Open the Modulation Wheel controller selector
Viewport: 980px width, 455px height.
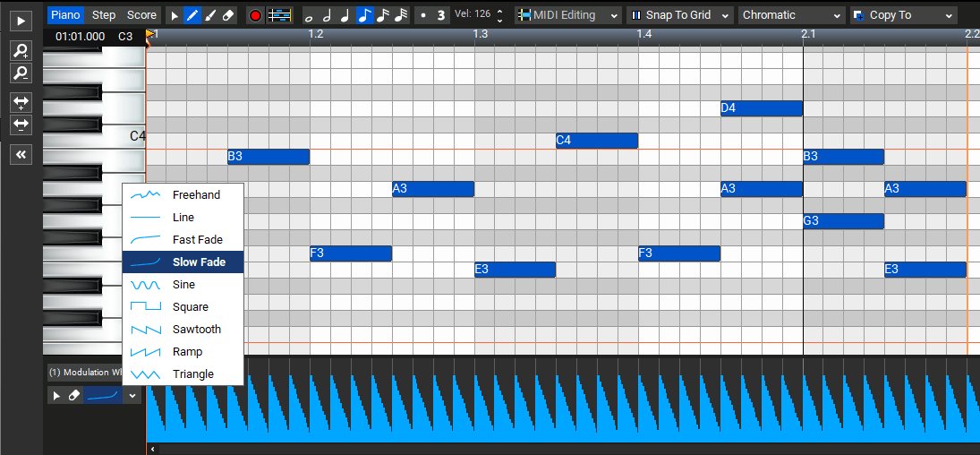(x=86, y=373)
